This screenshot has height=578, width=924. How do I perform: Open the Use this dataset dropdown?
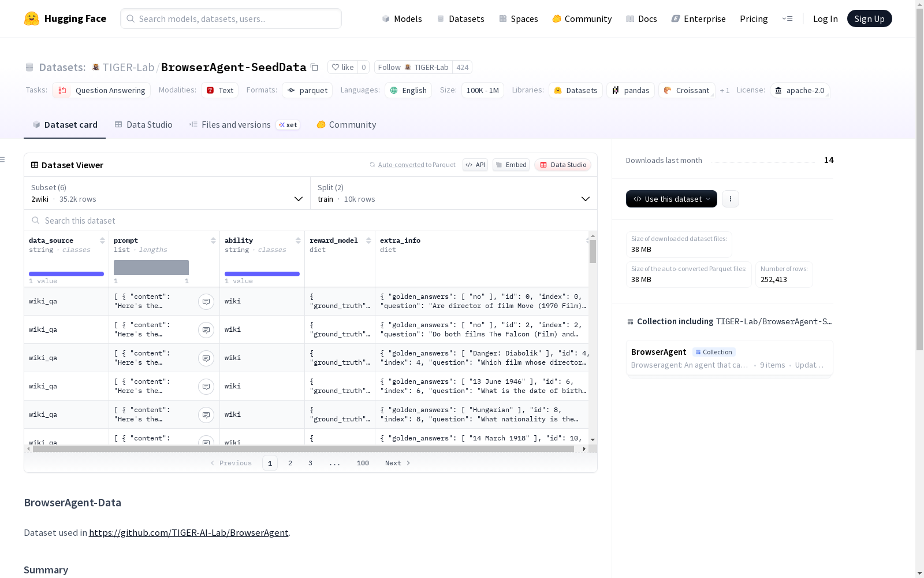pos(672,199)
